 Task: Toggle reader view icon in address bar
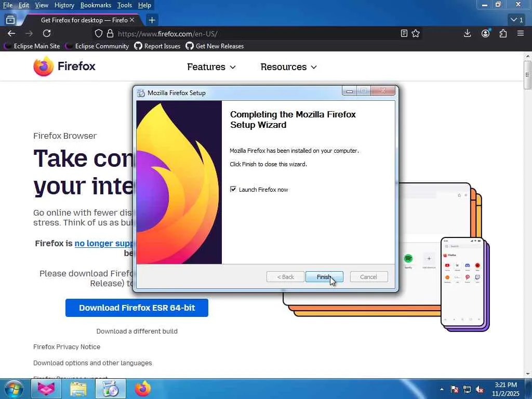pyautogui.click(x=404, y=33)
